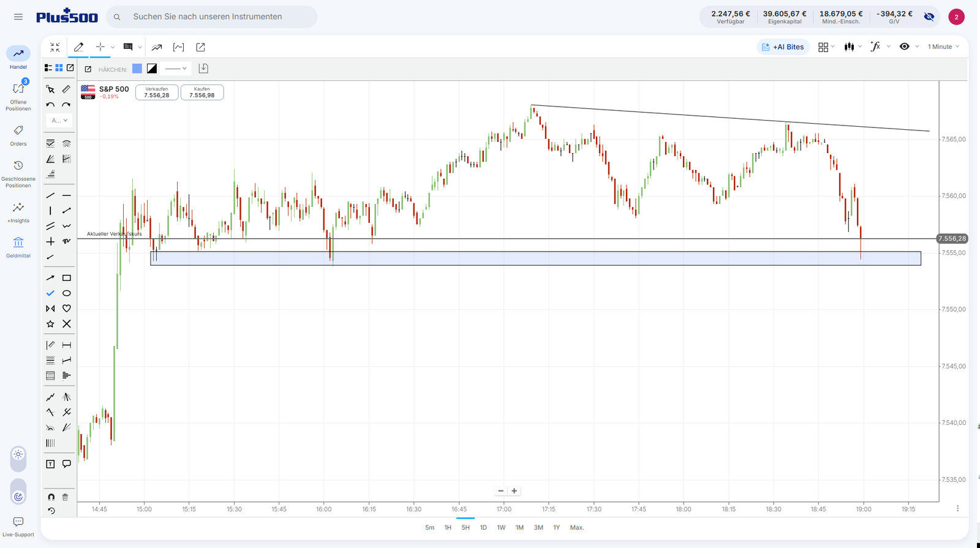Open the chart comparison trend icon
Viewport: 980px width, 548px height.
pyautogui.click(x=157, y=47)
